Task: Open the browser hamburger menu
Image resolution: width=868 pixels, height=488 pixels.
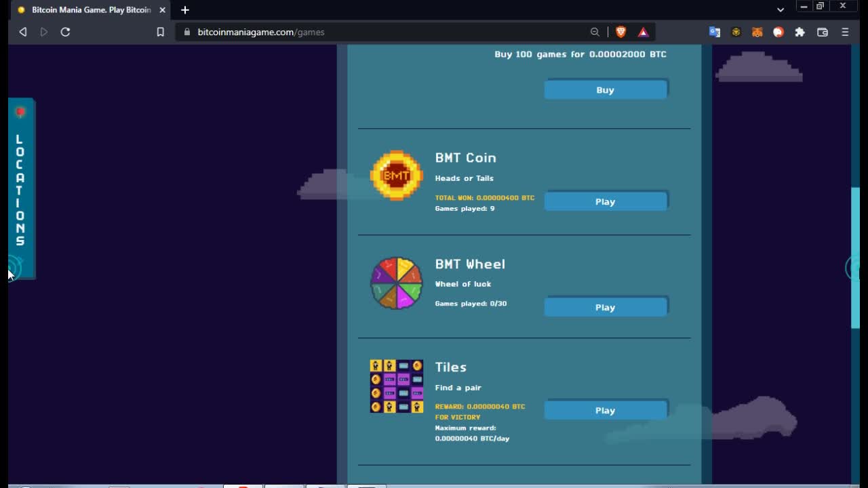Action: (x=845, y=32)
